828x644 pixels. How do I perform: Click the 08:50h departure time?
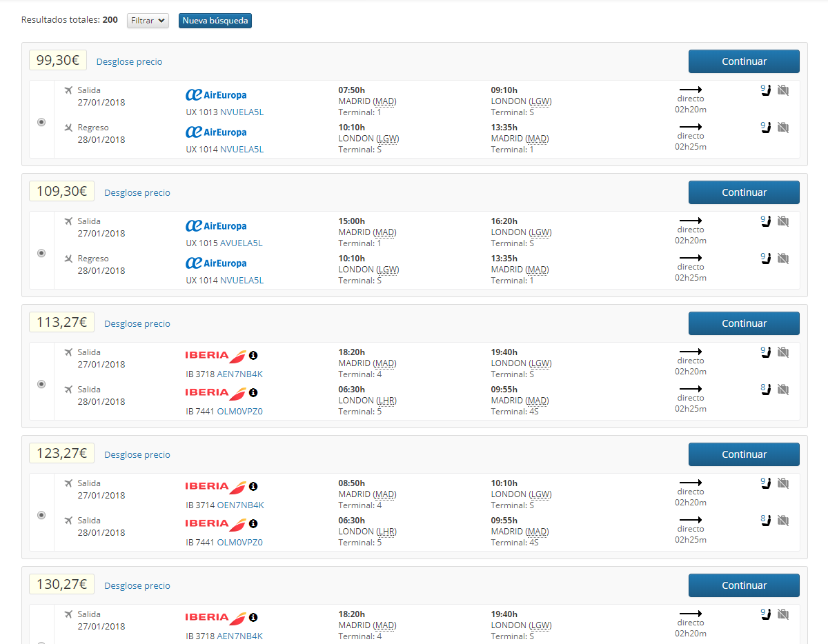351,483
